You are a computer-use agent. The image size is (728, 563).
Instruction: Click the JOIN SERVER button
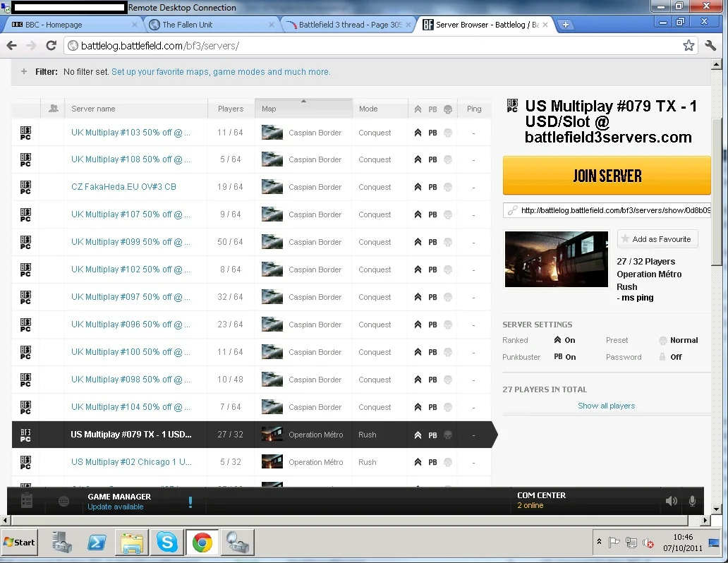click(x=607, y=176)
